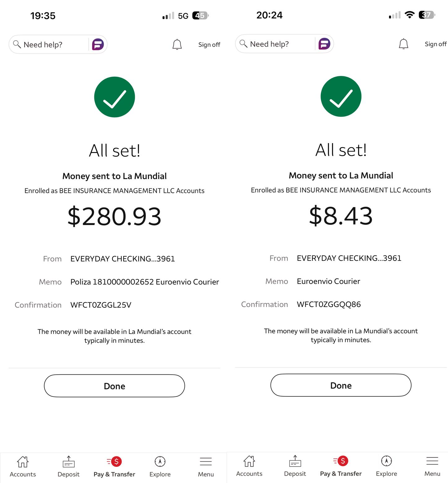448x483 pixels.
Task: Select Pay & Transfer on the $280.93 screen
Action: tap(114, 466)
